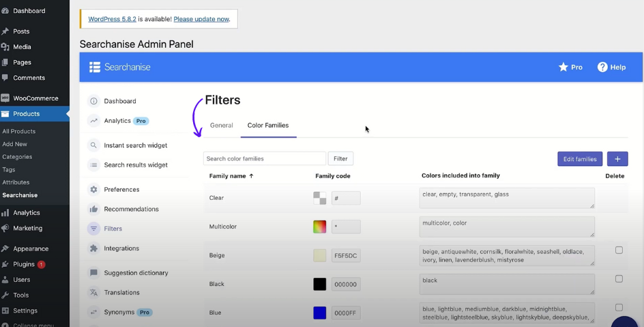Click the Black color swatch
This screenshot has width=644, height=327.
[320, 284]
